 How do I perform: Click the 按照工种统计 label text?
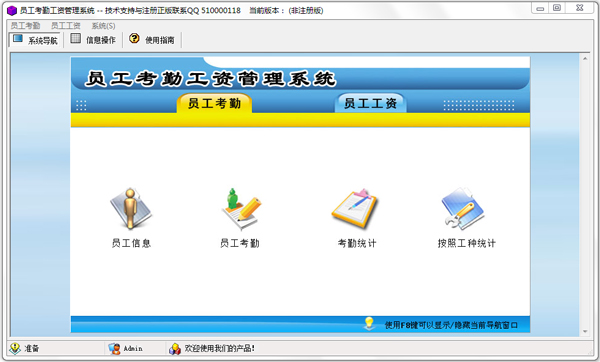[466, 243]
